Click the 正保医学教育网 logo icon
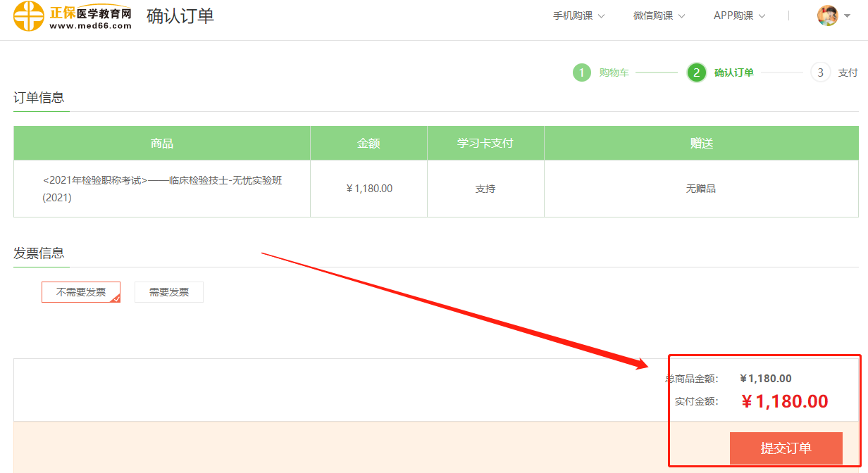Screen dimensions: 868x473 (x=29, y=16)
